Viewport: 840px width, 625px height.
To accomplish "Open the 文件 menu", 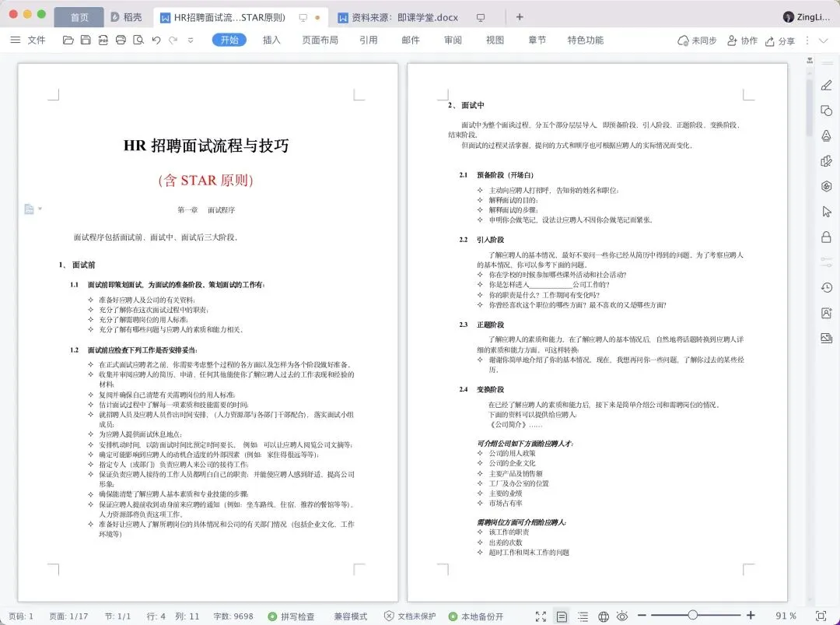I will tap(29, 40).
